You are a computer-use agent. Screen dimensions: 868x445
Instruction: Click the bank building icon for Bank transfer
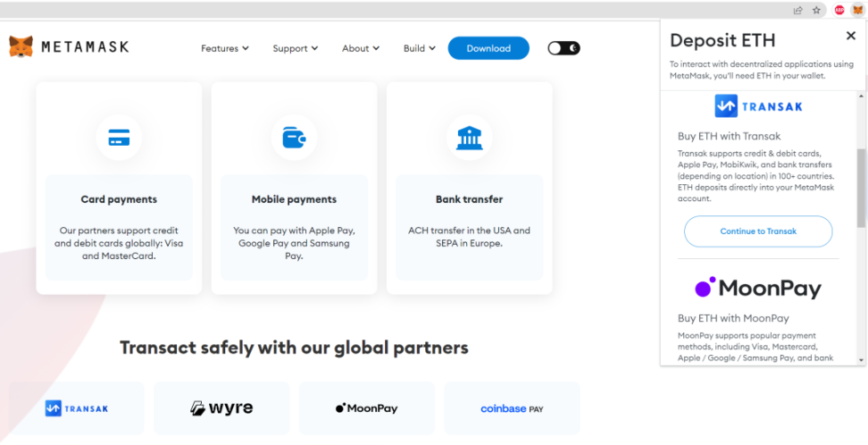(469, 138)
